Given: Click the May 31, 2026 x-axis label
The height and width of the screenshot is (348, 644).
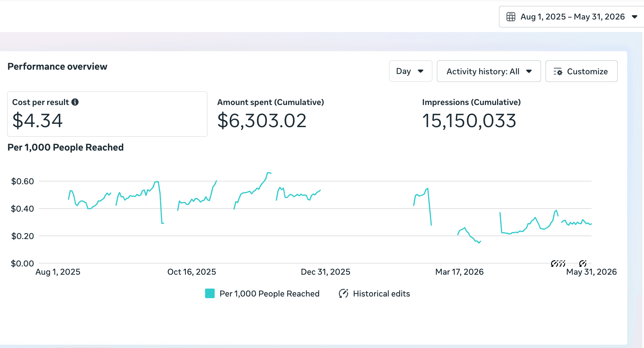Looking at the screenshot, I should (x=591, y=272).
